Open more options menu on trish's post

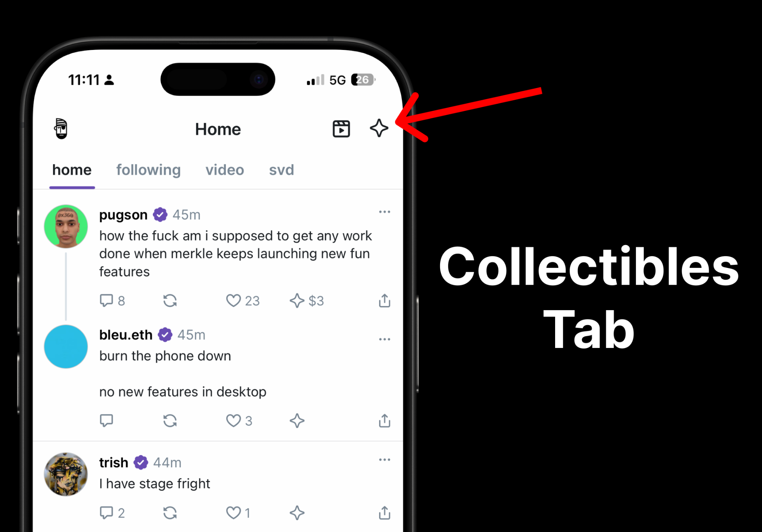click(384, 460)
